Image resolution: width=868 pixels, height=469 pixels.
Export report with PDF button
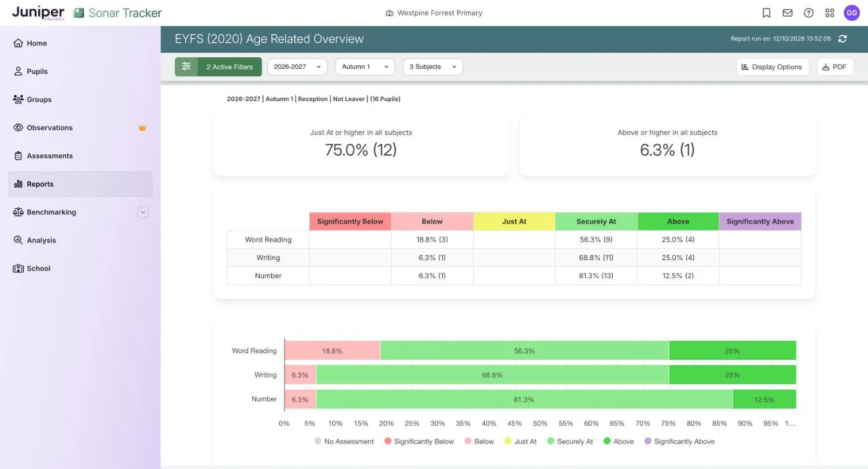835,66
